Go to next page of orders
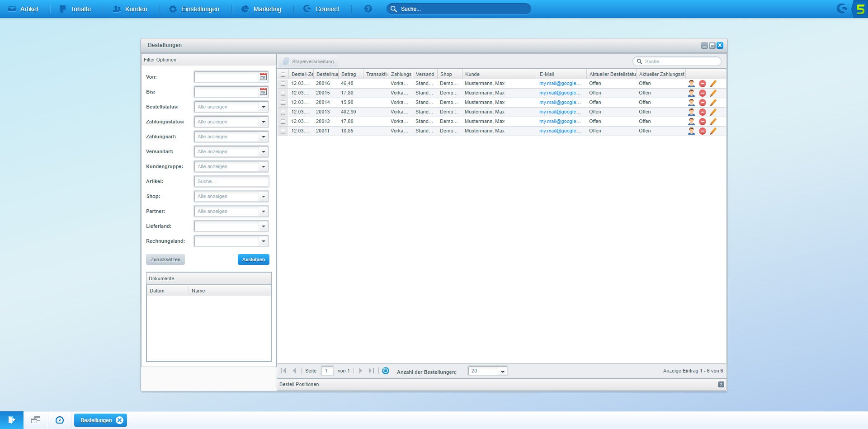The image size is (868, 429). (x=360, y=371)
